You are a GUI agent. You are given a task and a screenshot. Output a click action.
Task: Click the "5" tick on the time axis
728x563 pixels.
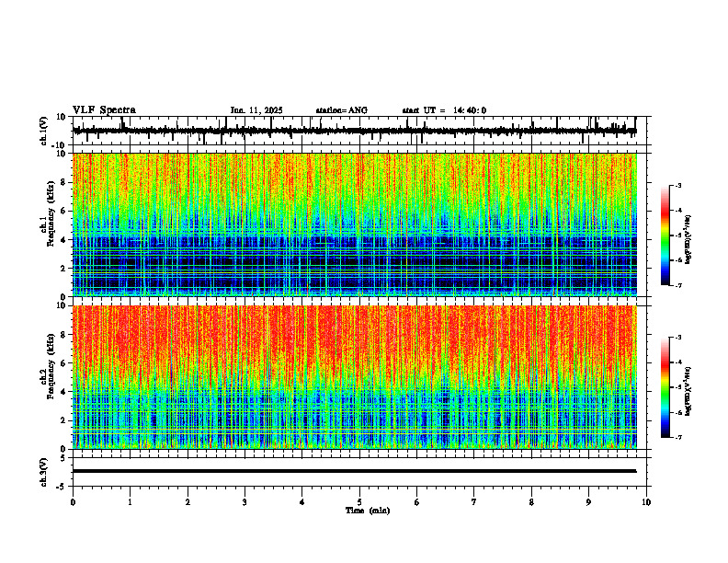pos(359,502)
